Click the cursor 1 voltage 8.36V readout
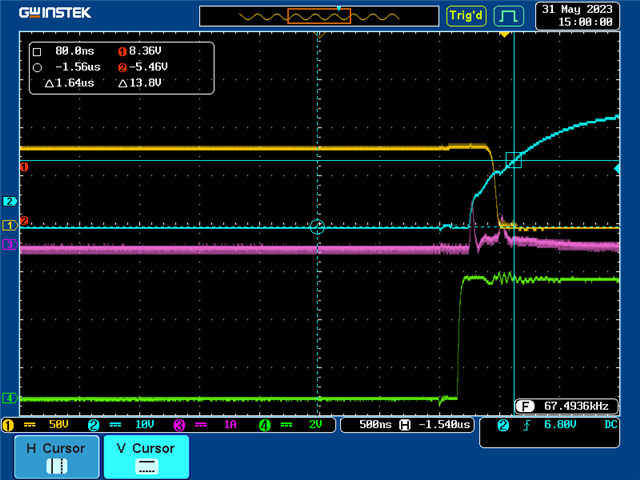 145,51
